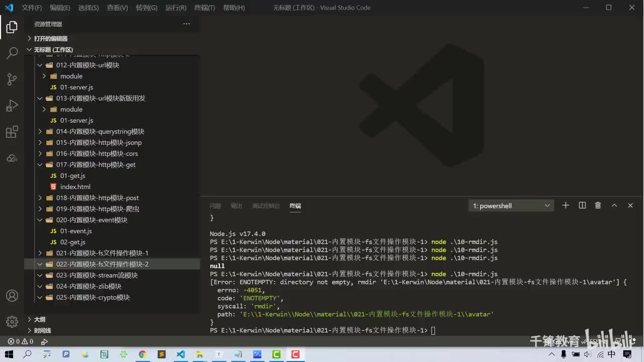Maximize the terminal panel with up chevron
644x362 pixels.
(614, 205)
